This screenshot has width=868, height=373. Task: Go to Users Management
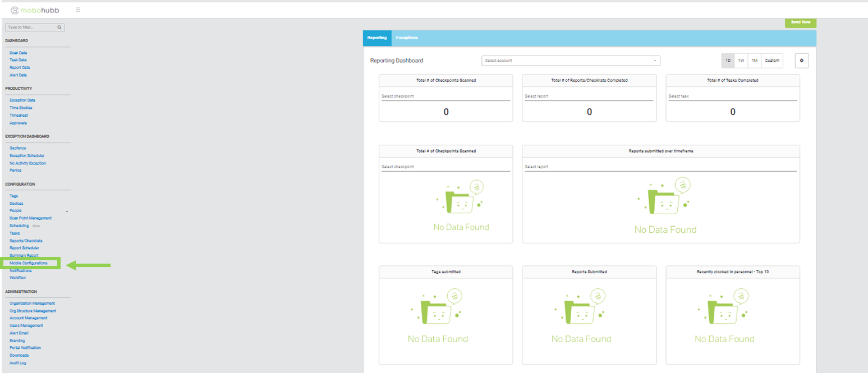(26, 325)
